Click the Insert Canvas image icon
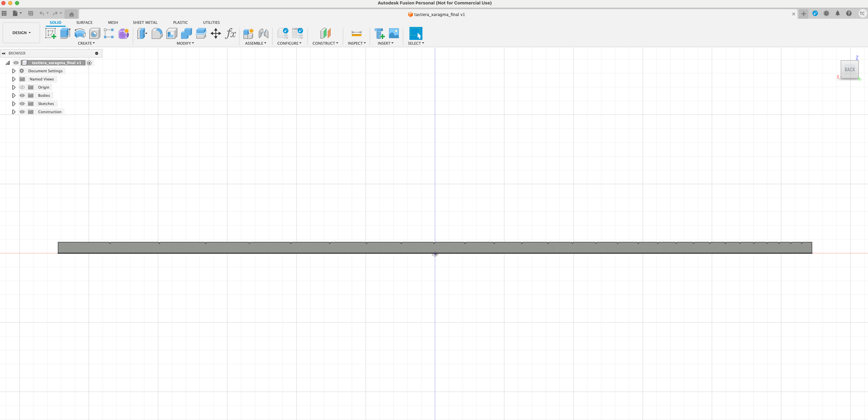 click(x=394, y=33)
